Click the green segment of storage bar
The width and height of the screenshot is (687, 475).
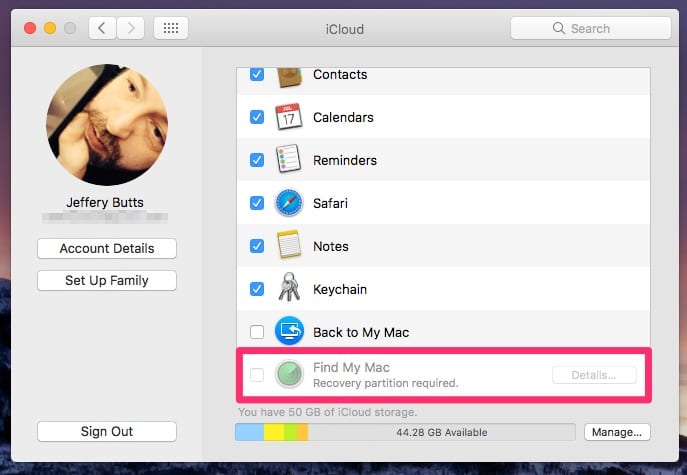(x=291, y=432)
